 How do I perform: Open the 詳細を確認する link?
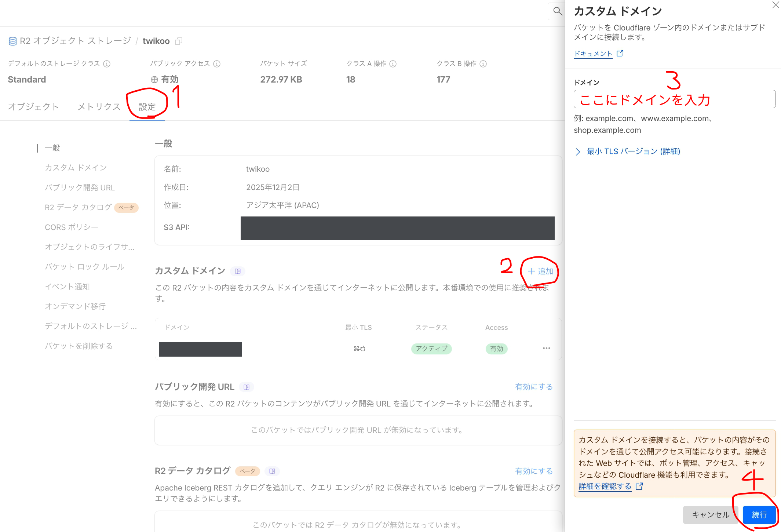point(605,486)
